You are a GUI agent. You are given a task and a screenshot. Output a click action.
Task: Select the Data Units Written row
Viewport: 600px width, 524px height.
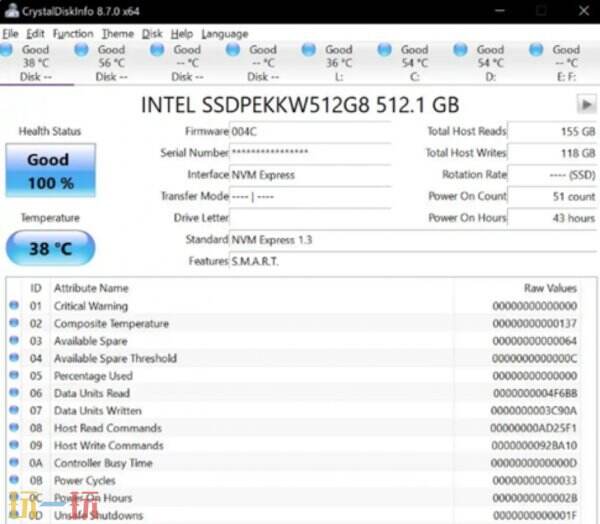tap(294, 411)
